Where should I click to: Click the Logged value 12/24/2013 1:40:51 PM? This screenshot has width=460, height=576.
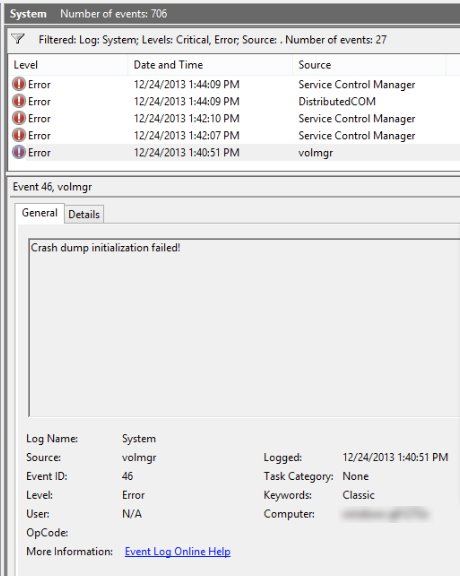pyautogui.click(x=395, y=457)
